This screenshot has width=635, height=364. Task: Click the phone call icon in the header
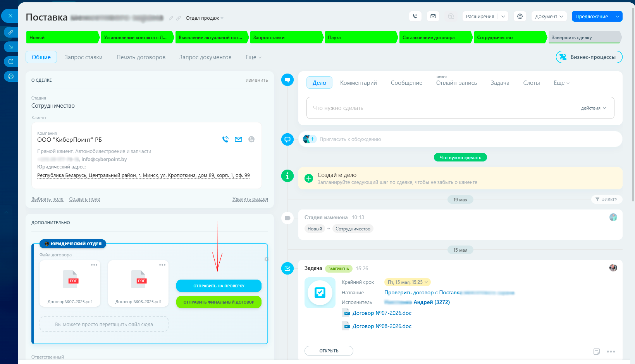[415, 16]
